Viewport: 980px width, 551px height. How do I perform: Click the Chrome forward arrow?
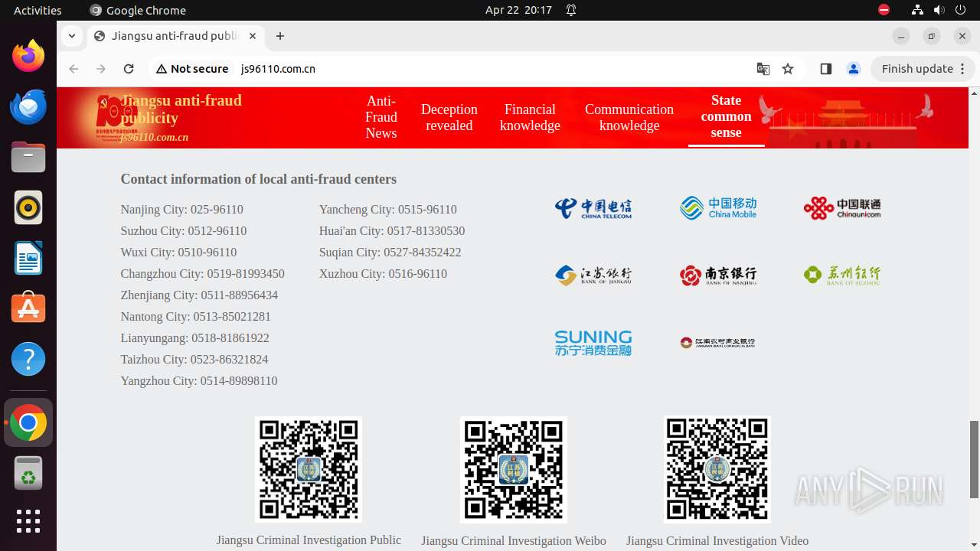pyautogui.click(x=101, y=69)
